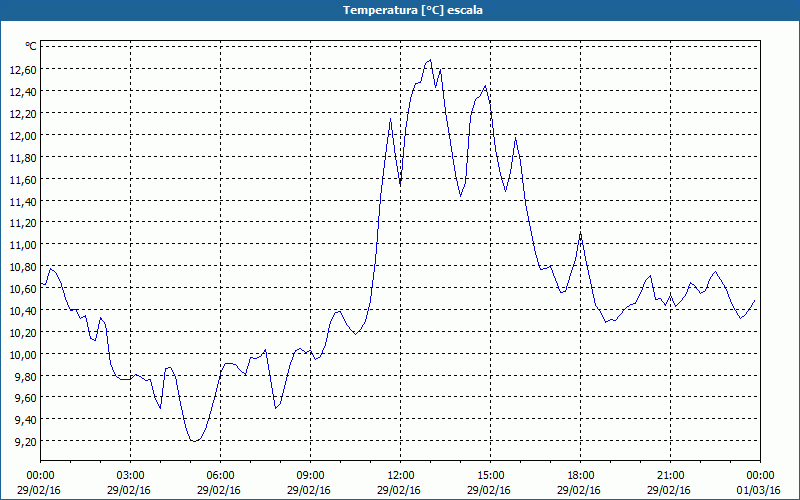Click the 06:00 time axis label
This screenshot has width=800, height=500.
pyautogui.click(x=220, y=476)
